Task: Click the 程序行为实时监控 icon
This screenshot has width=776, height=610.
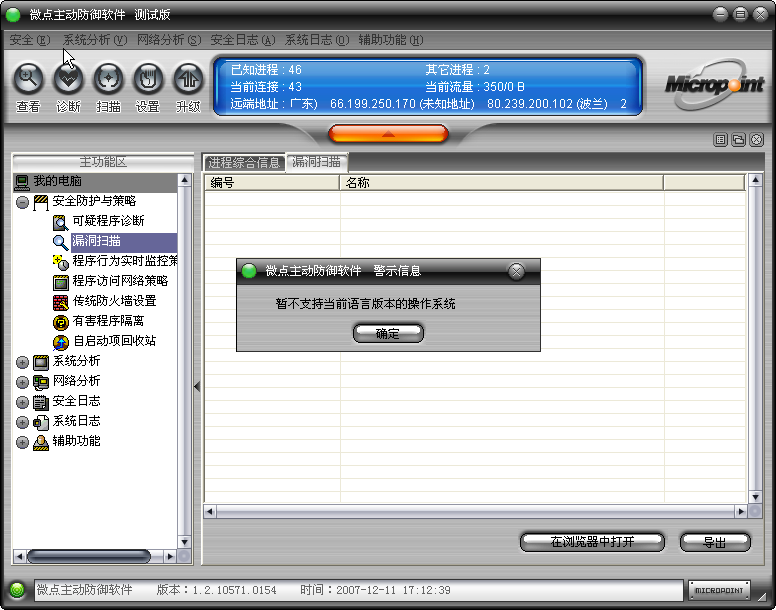Action: pos(60,262)
